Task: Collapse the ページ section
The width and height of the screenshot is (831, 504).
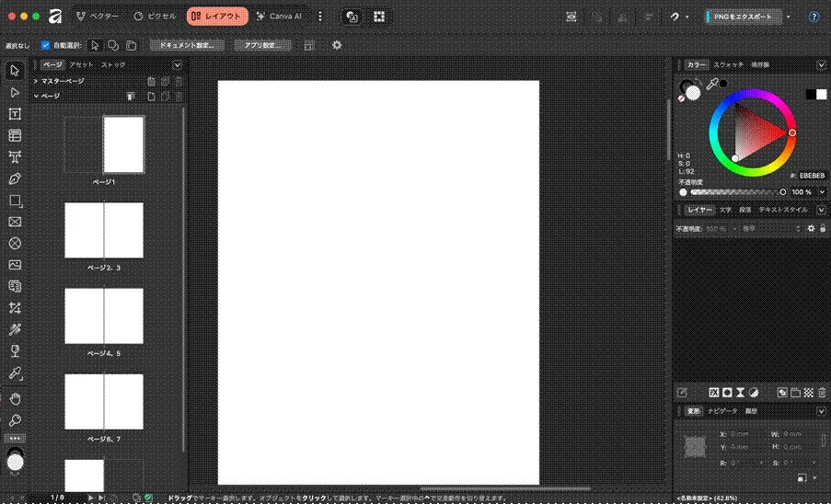Action: point(36,97)
